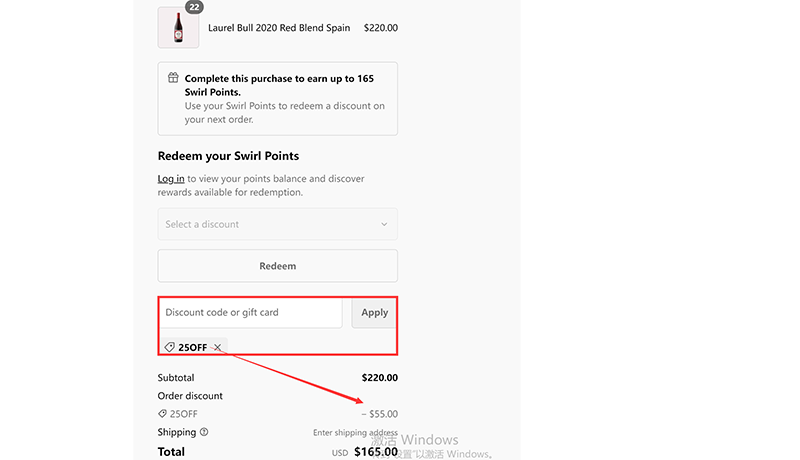Image resolution: width=800 pixels, height=460 pixels.
Task: Click the Shipping help question mark icon
Action: click(204, 432)
